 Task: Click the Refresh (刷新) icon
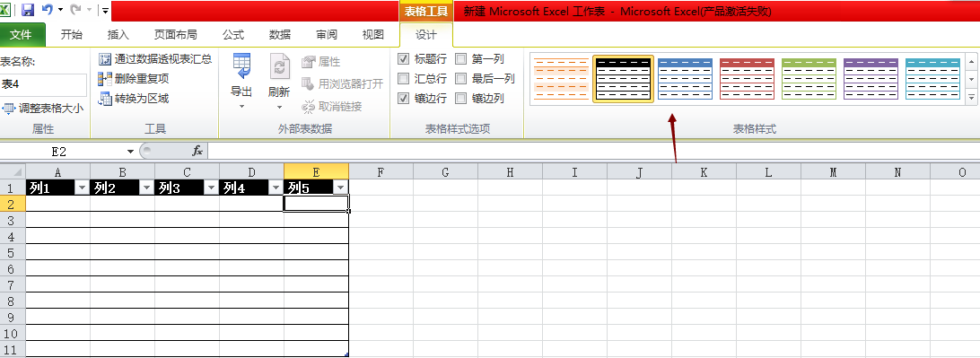(x=279, y=65)
